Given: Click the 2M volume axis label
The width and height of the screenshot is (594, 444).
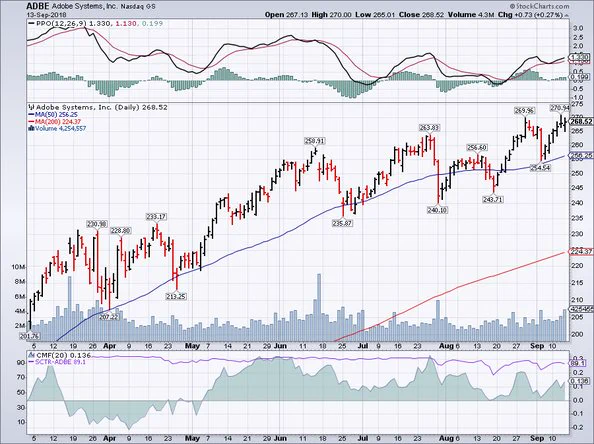Looking at the screenshot, I should click(20, 325).
